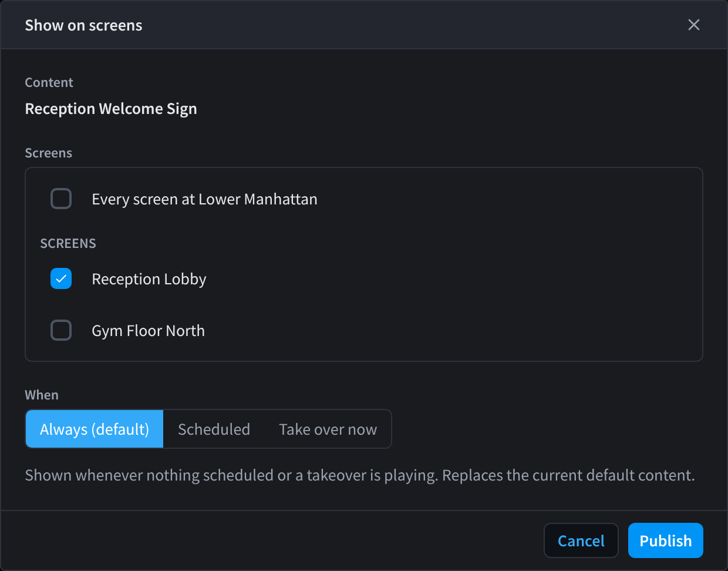The width and height of the screenshot is (728, 571).
Task: Click the description text about default content
Action: pos(360,475)
